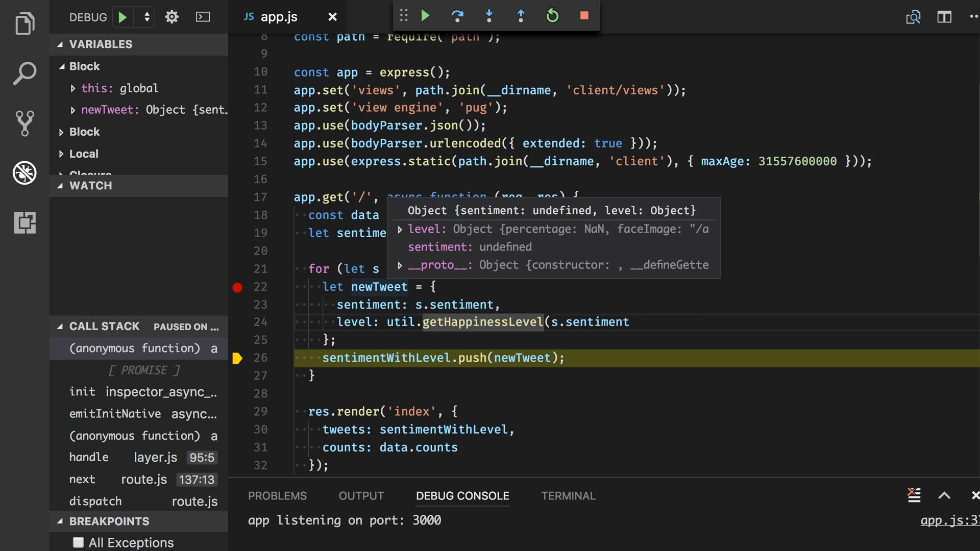The height and width of the screenshot is (551, 980).
Task: Open debug configuration dropdown
Action: pos(146,17)
